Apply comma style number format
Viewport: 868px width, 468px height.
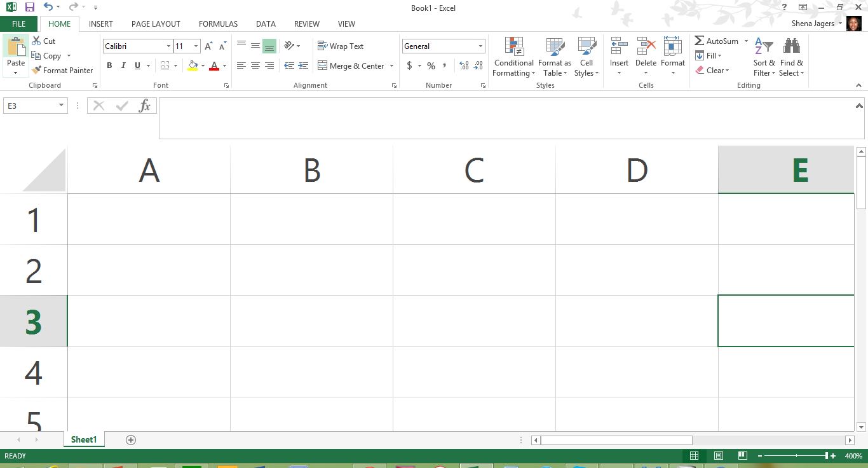[444, 65]
